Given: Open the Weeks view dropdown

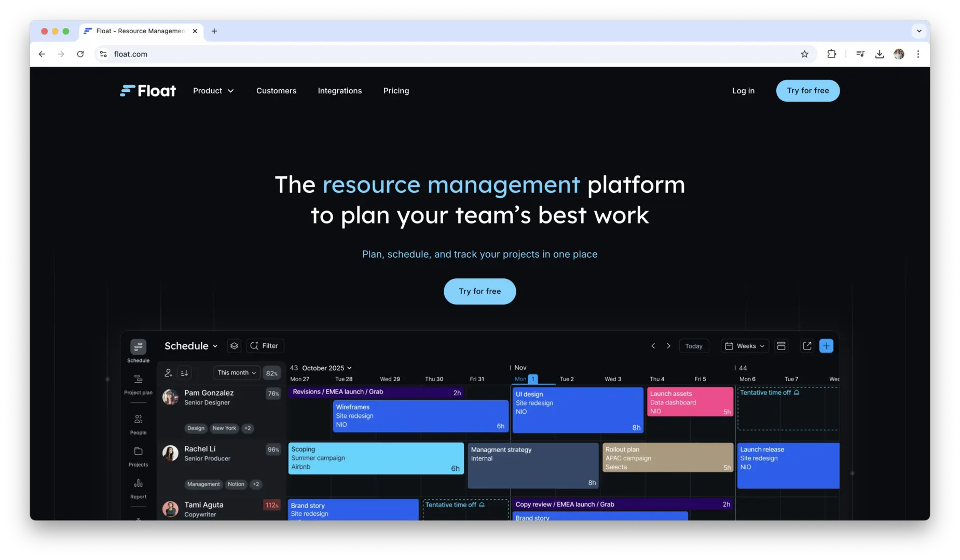Looking at the screenshot, I should 745,346.
